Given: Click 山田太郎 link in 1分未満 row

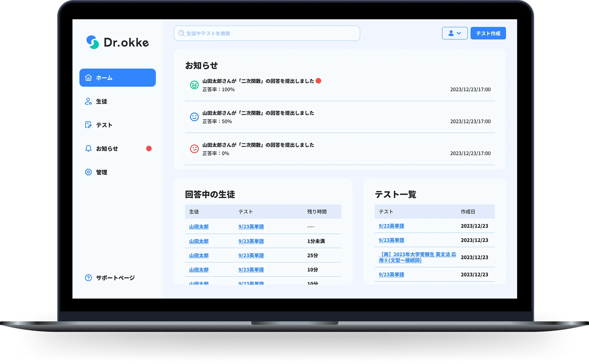Looking at the screenshot, I should tap(199, 241).
